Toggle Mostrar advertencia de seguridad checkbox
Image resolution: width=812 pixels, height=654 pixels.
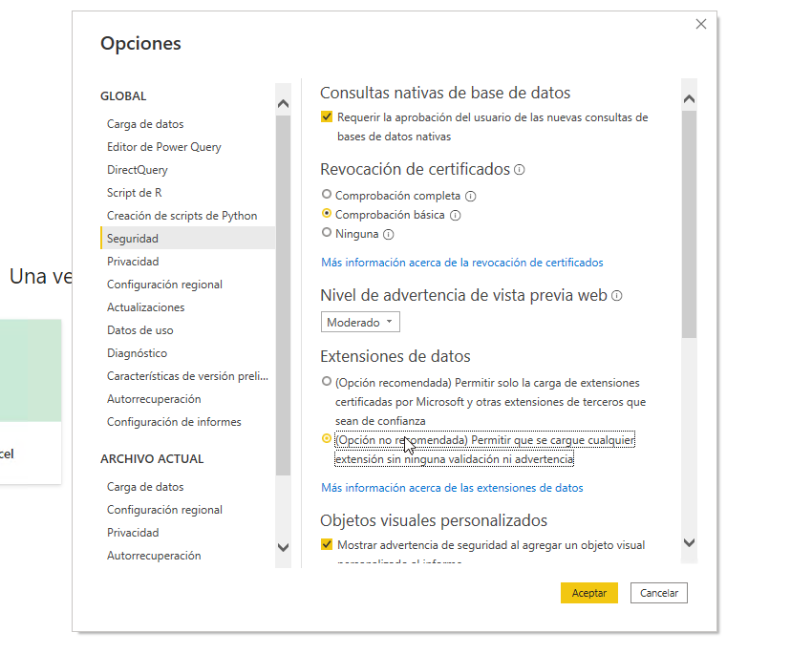327,545
